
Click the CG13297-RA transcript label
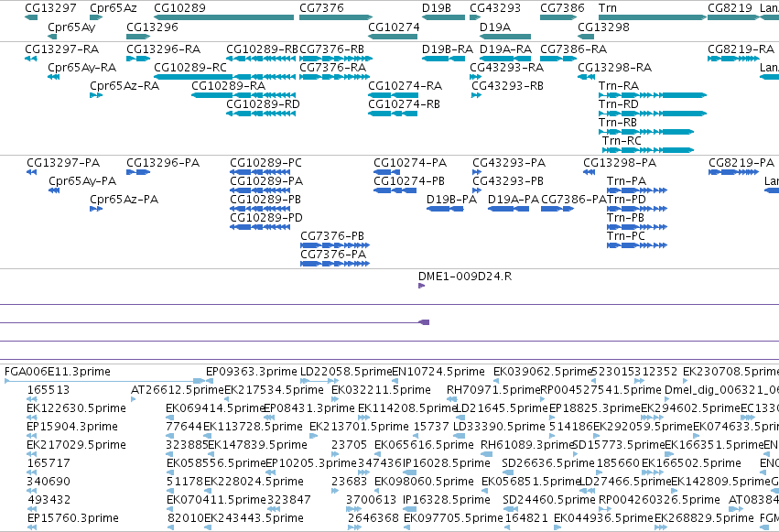point(62,49)
